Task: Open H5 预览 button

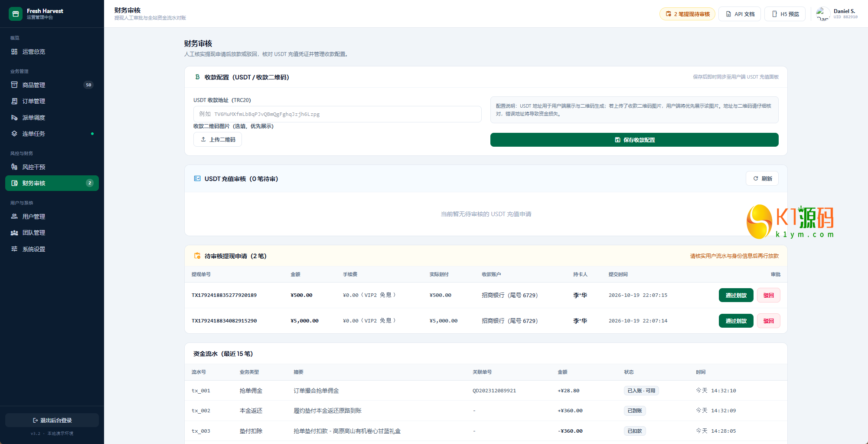Action: coord(785,14)
